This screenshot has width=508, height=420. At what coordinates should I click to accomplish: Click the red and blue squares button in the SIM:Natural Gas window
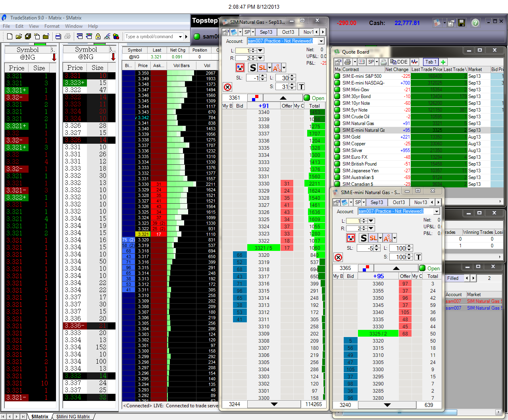pos(255,98)
